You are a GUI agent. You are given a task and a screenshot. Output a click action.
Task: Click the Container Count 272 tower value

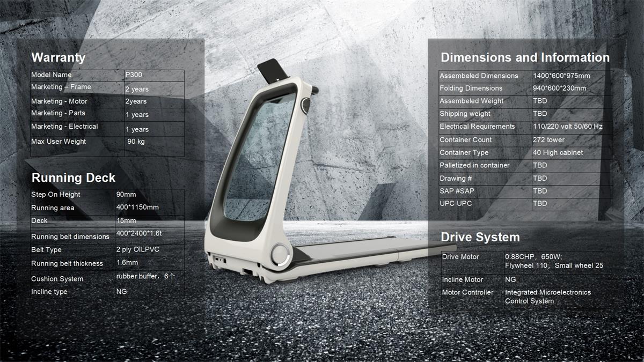[548, 139]
